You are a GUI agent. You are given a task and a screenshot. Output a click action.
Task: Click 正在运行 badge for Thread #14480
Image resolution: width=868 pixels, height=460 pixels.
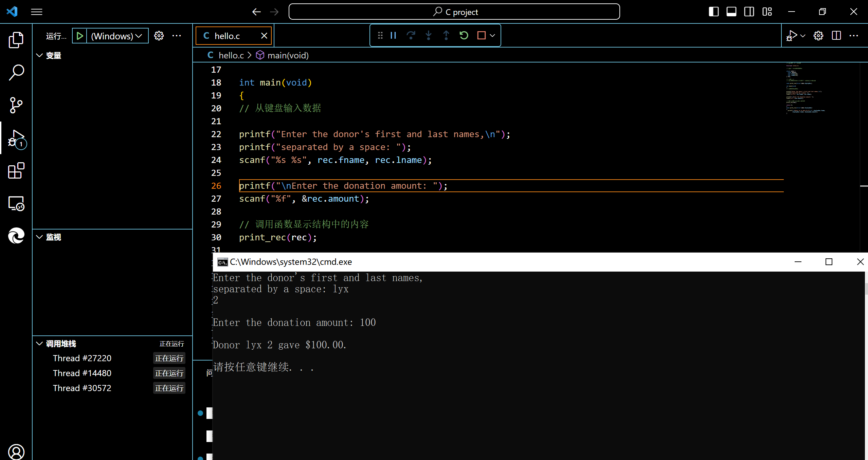point(169,373)
